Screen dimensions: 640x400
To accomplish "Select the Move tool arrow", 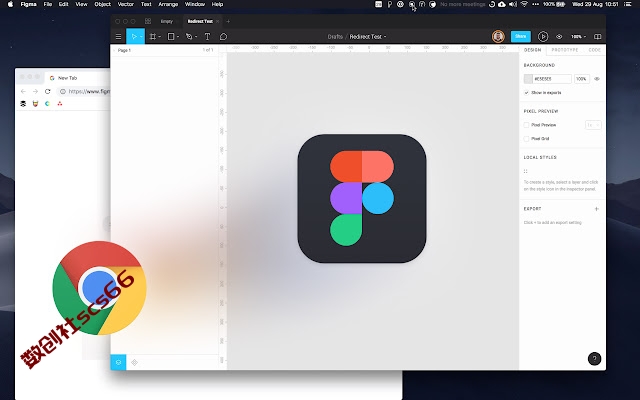I will 133,37.
